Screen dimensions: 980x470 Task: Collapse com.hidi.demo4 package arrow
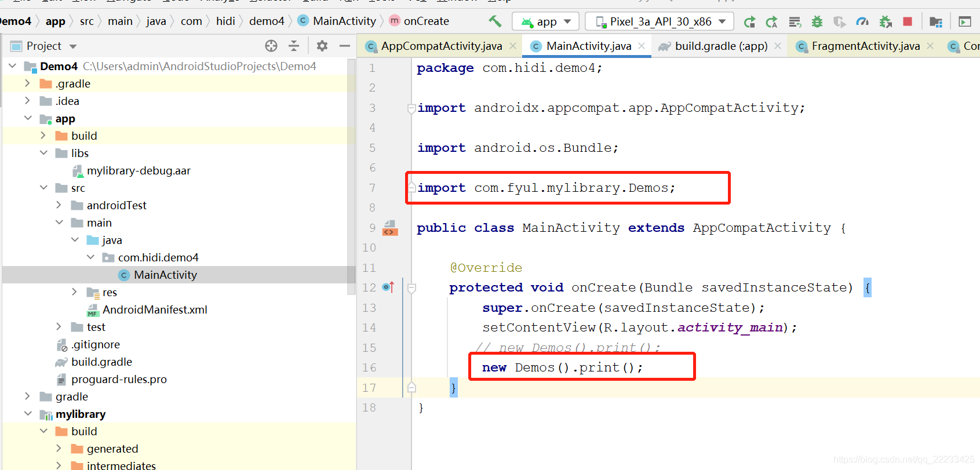coord(90,257)
